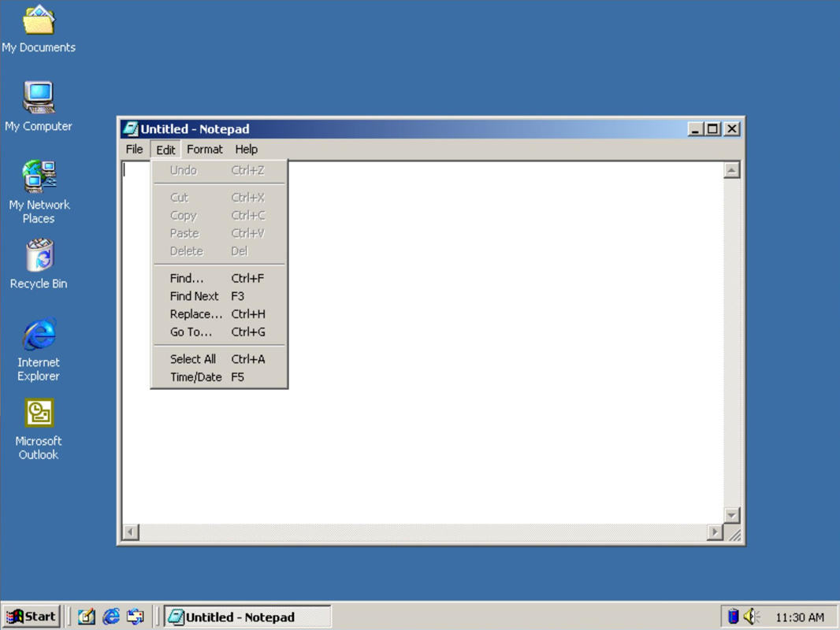Choose Replace... from Edit menu
Screen dimensions: 840x630
219,314
